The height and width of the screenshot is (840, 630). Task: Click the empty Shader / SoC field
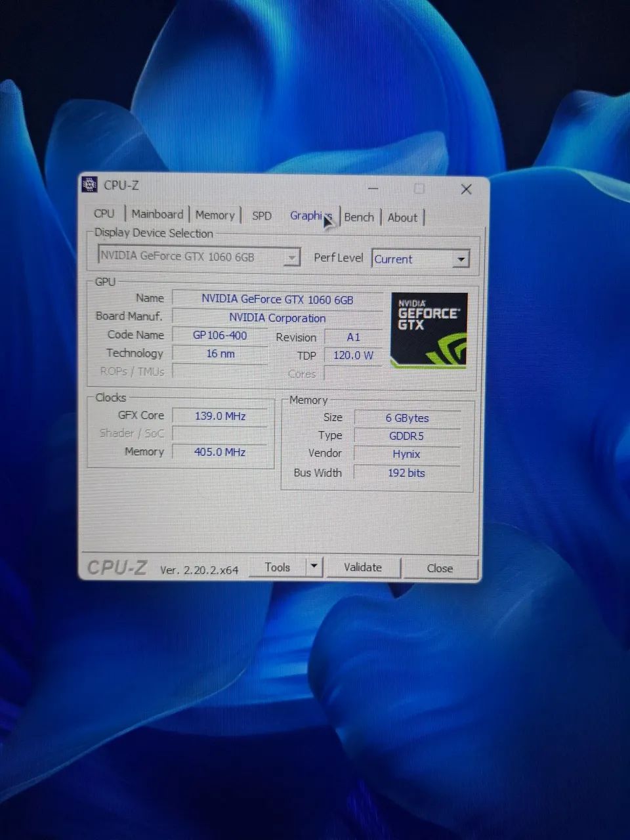click(220, 434)
